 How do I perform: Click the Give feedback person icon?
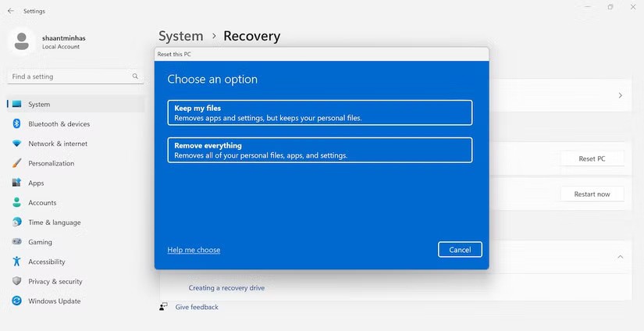163,307
